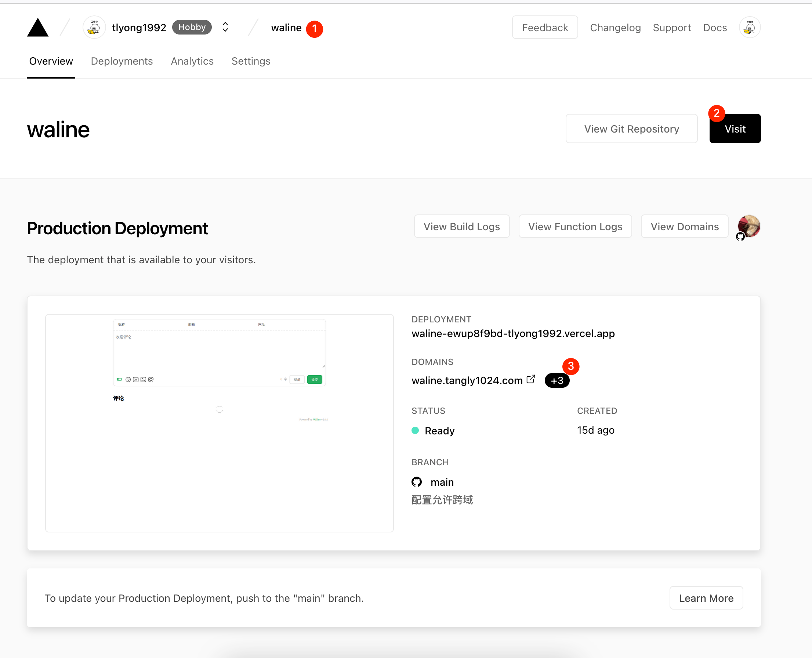The width and height of the screenshot is (812, 658).
Task: Click the Learn More button
Action: click(x=706, y=598)
